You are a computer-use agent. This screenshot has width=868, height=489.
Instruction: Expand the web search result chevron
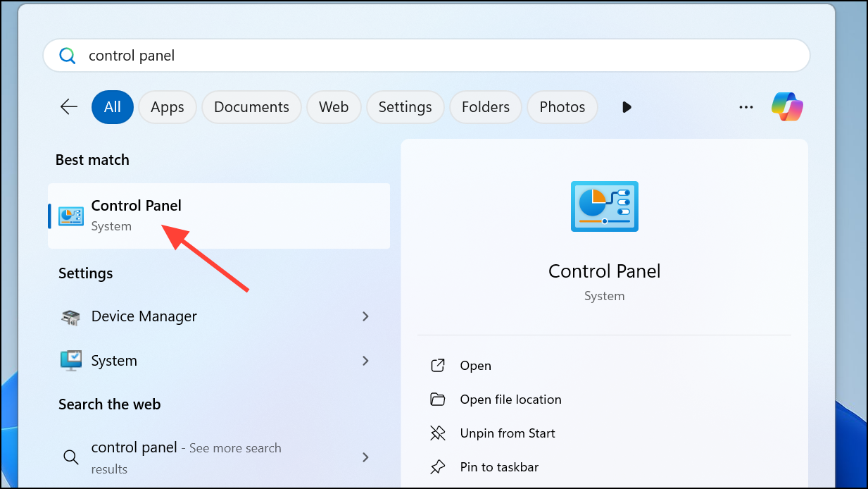tap(365, 457)
